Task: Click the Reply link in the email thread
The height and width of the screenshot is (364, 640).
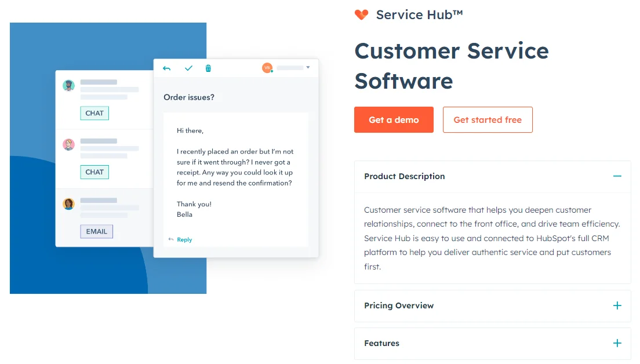Action: tap(184, 239)
